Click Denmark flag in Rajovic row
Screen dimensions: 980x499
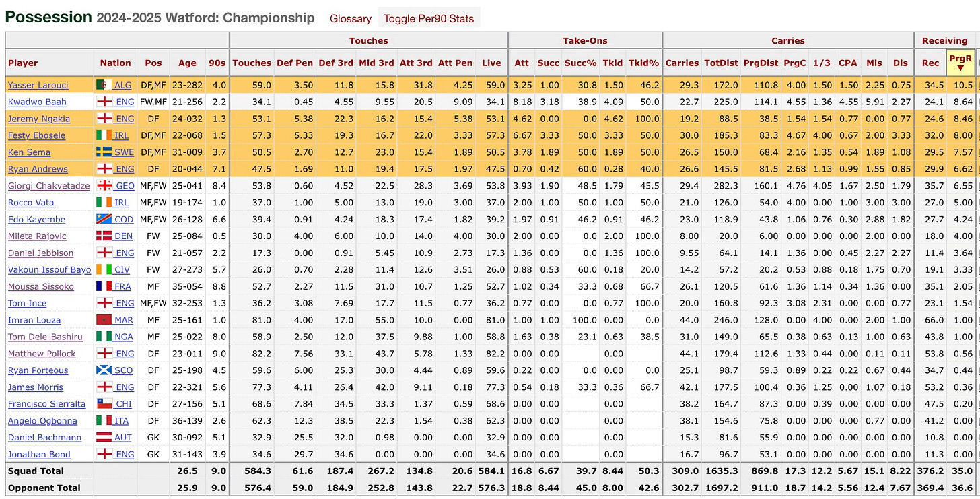coord(105,236)
